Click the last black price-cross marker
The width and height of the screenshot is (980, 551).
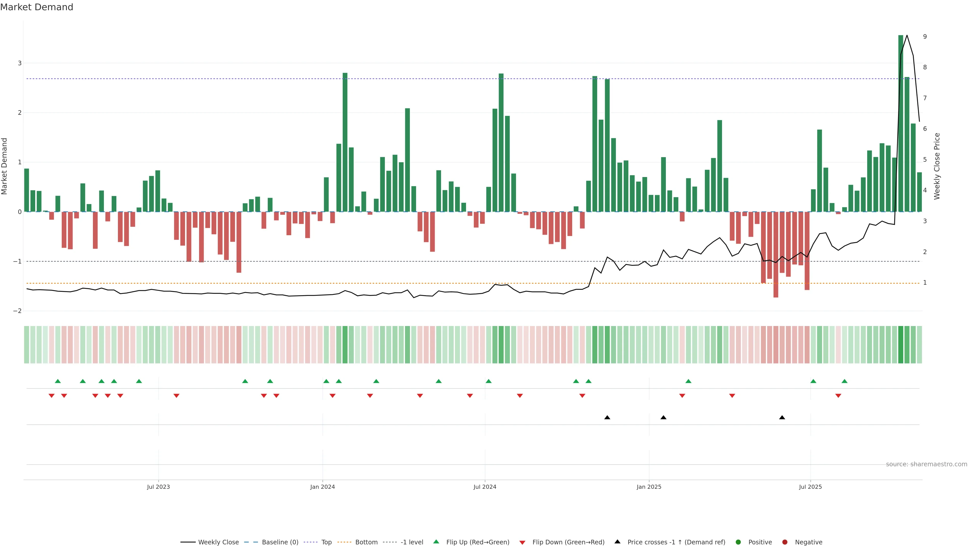(782, 418)
